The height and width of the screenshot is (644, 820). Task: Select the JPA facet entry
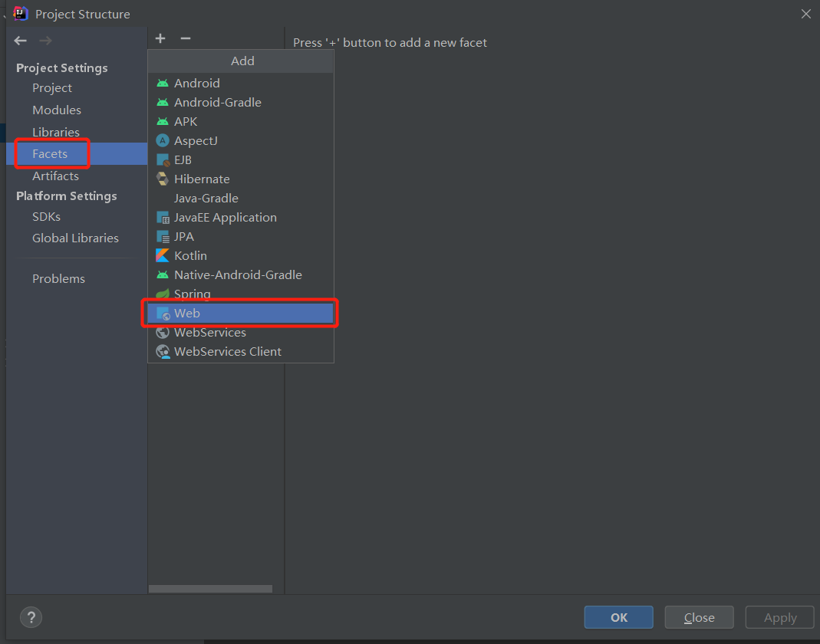coord(241,236)
